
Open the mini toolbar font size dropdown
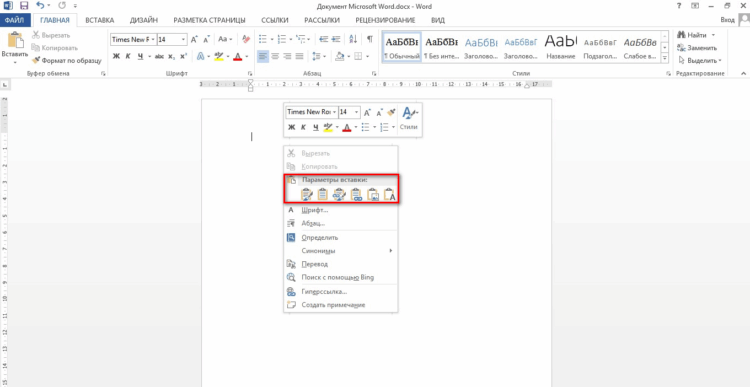point(357,112)
